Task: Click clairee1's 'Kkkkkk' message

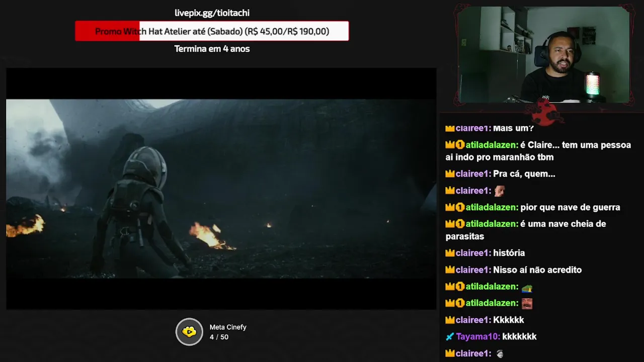Action: [509, 320]
